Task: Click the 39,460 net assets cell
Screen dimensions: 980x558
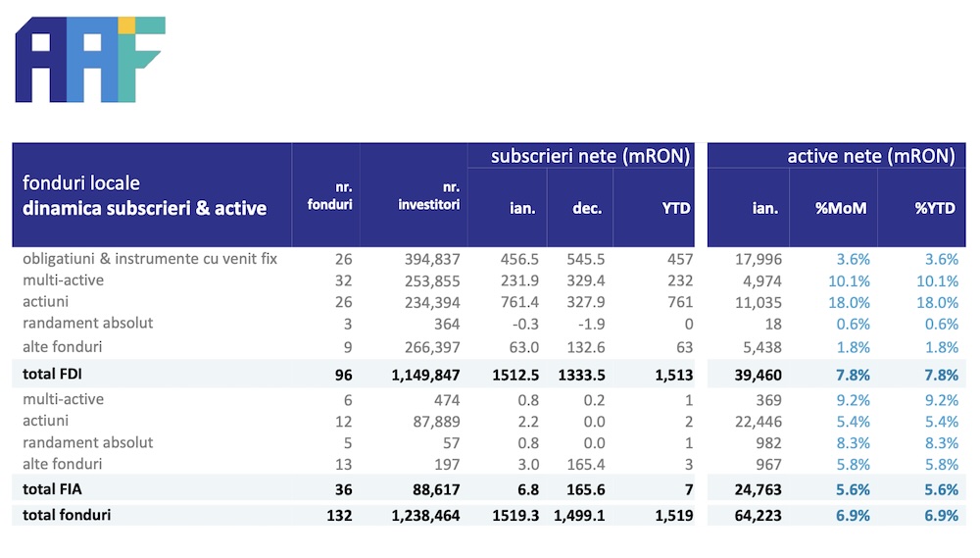Action: click(758, 374)
